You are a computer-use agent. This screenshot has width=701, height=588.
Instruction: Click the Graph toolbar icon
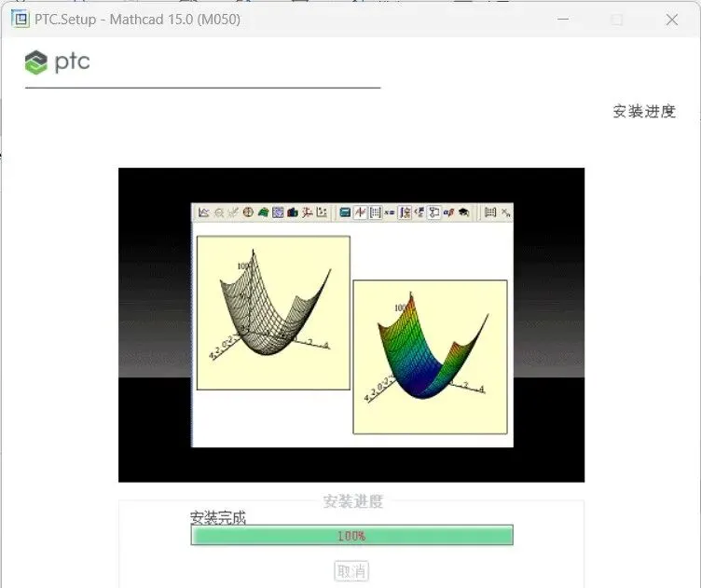[x=360, y=212]
